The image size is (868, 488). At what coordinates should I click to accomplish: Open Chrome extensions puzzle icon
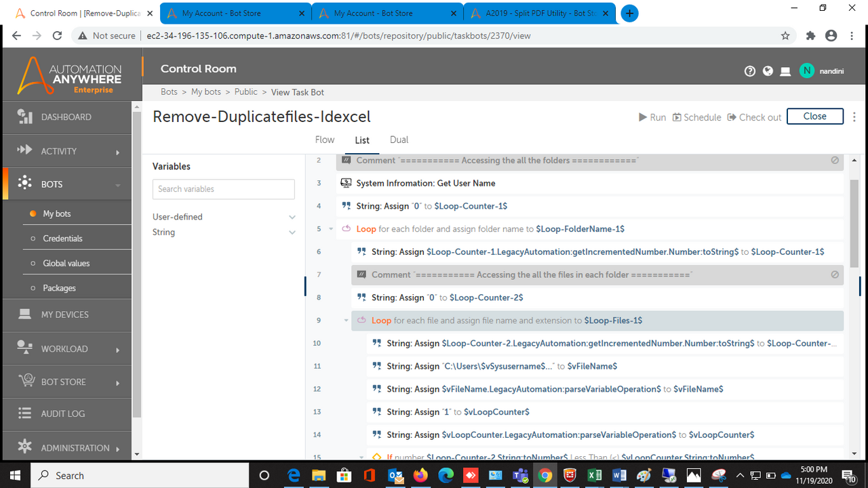point(810,36)
